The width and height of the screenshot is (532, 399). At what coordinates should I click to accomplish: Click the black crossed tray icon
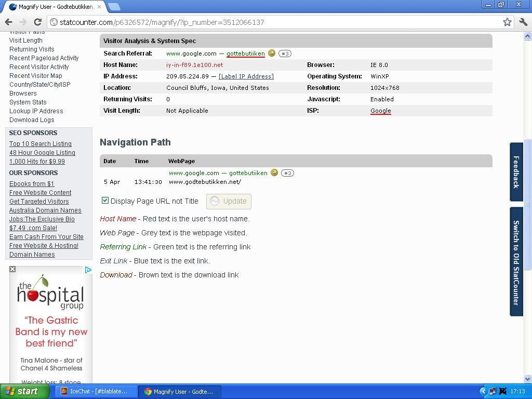click(503, 391)
